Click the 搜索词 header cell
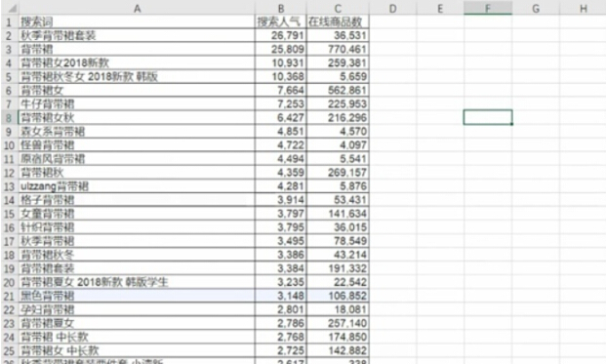The image size is (606, 364). (x=137, y=21)
